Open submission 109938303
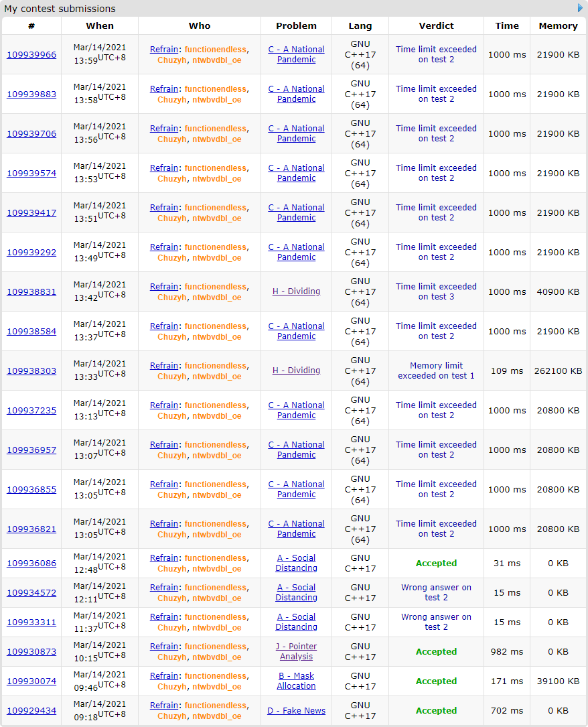Screen dimensions: 588x727 pyautogui.click(x=31, y=371)
